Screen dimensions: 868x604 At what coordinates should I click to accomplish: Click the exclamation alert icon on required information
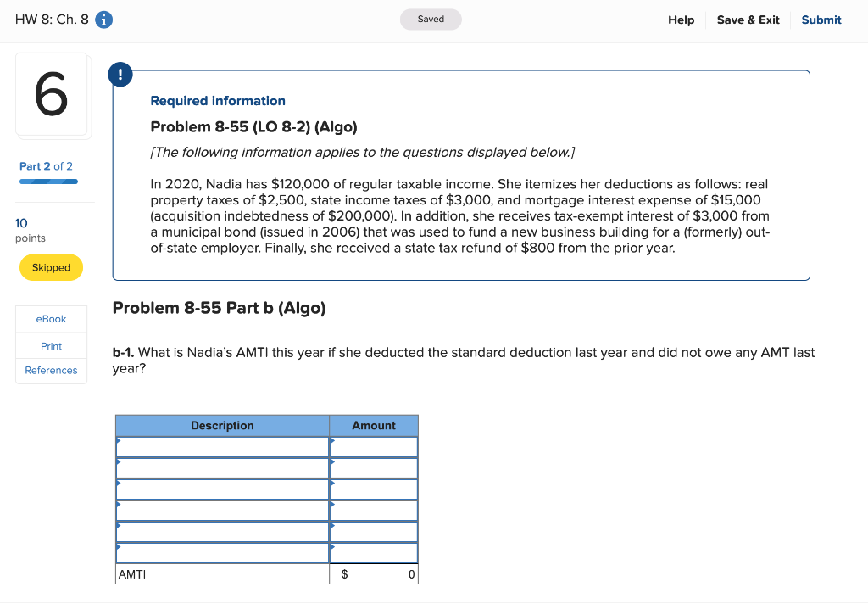pos(120,74)
